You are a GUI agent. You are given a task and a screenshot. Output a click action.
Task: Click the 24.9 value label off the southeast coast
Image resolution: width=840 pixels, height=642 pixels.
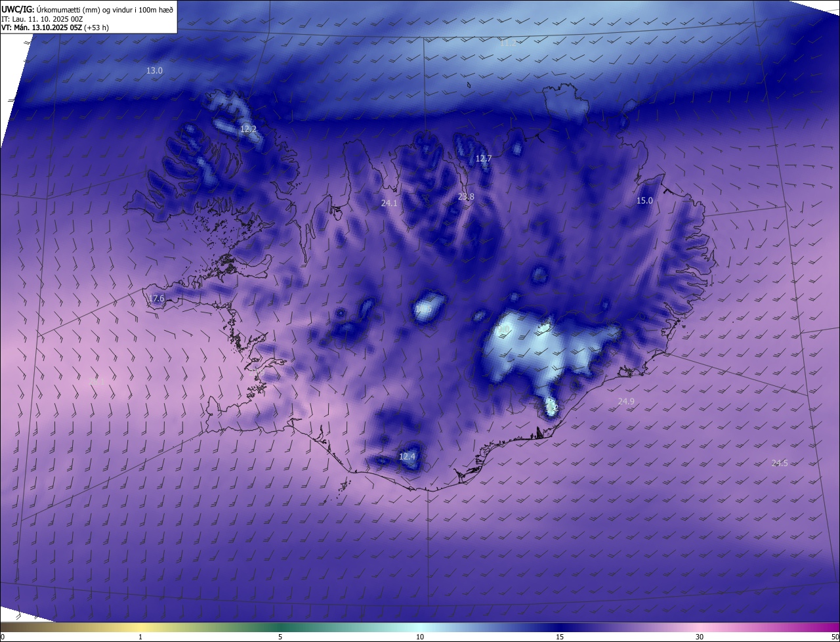(x=626, y=401)
